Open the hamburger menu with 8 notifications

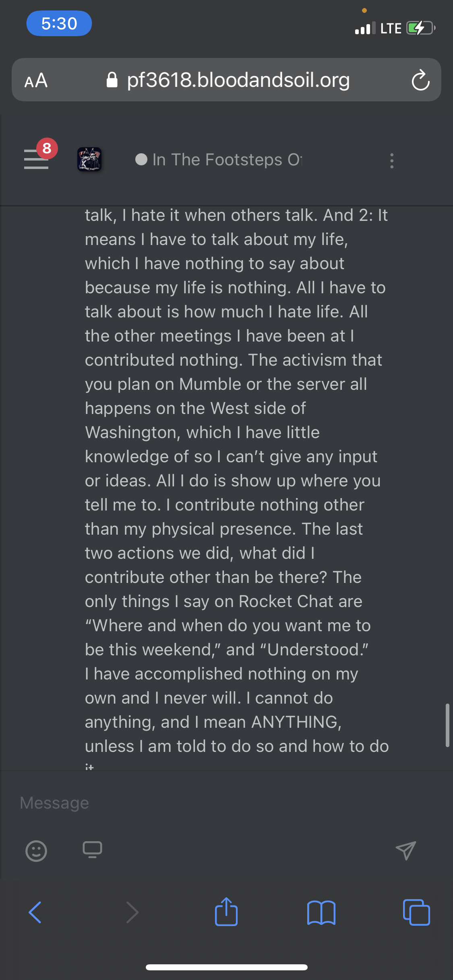(36, 159)
